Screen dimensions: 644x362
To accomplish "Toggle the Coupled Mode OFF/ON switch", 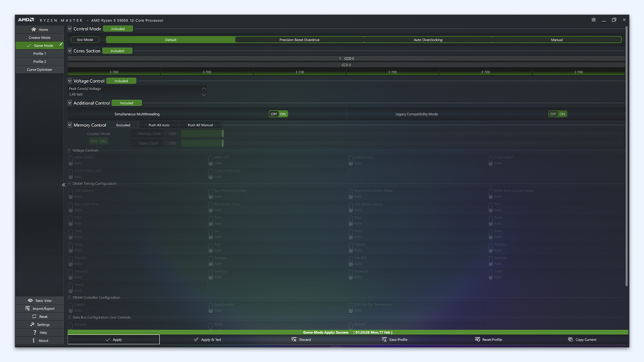I will tap(99, 141).
